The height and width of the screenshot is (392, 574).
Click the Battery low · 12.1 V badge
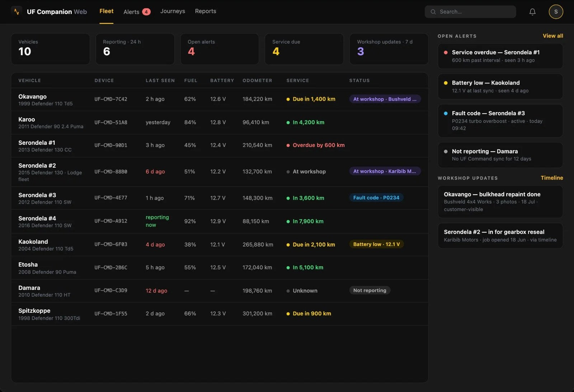click(376, 244)
